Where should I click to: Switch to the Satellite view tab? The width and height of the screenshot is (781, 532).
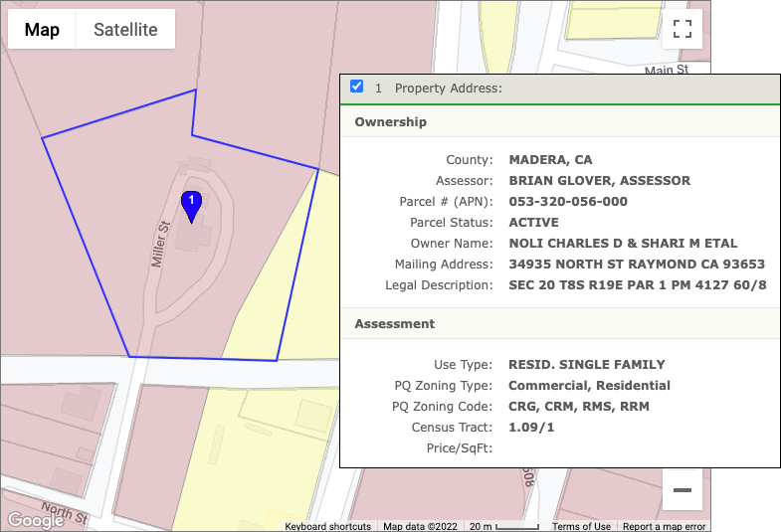[125, 30]
